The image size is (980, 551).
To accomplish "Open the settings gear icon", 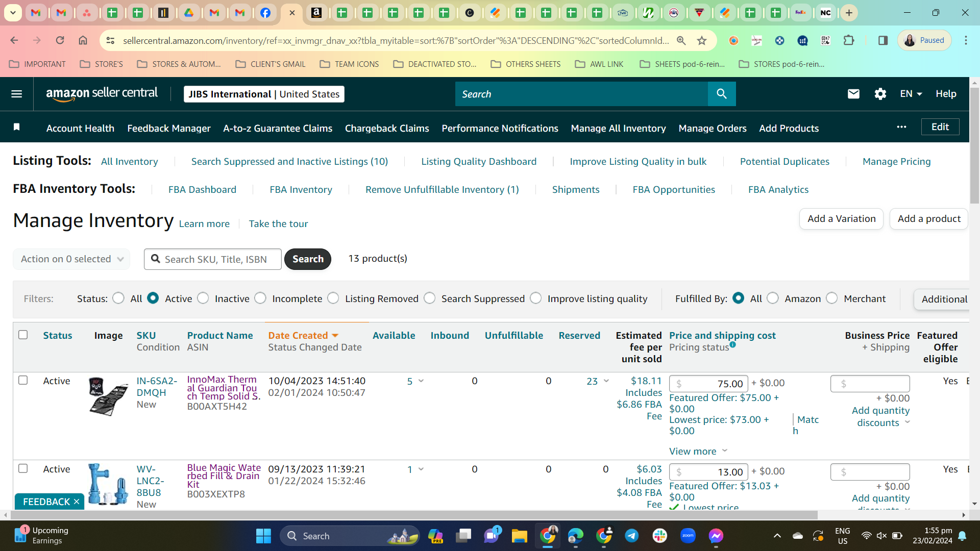I will (x=880, y=94).
